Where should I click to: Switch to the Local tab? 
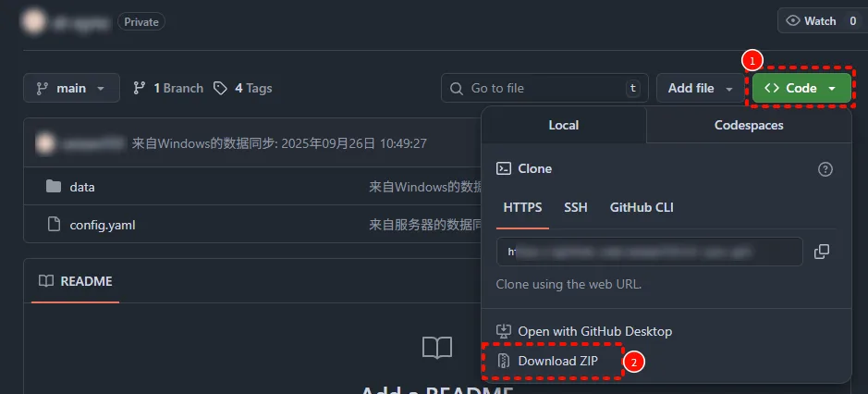pyautogui.click(x=564, y=125)
